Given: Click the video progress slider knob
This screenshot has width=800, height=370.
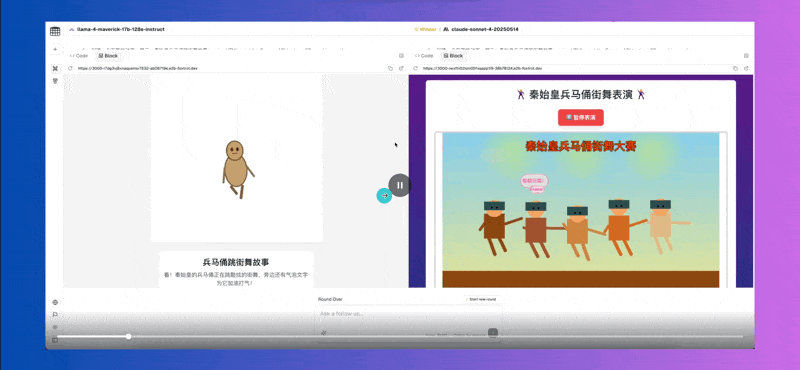Looking at the screenshot, I should (129, 336).
